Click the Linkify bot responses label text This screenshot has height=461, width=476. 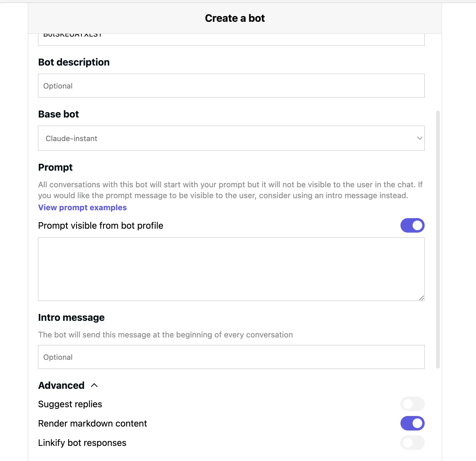(82, 443)
